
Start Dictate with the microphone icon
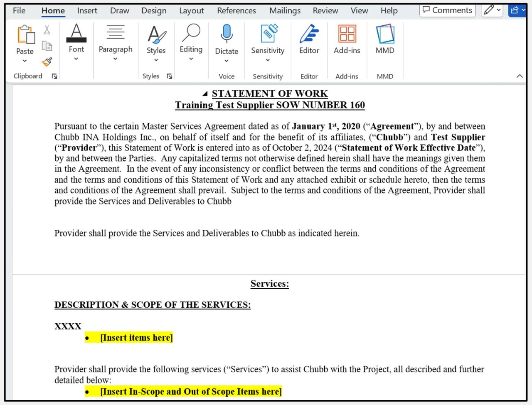click(x=227, y=34)
